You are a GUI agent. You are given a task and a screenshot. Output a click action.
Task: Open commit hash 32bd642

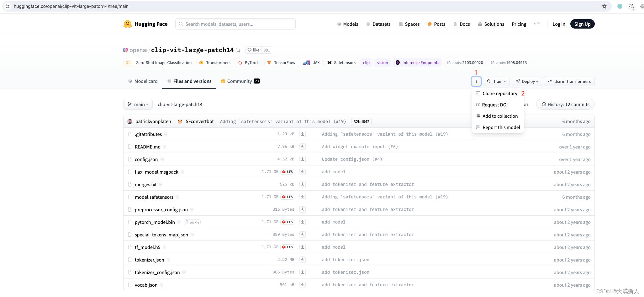click(362, 121)
